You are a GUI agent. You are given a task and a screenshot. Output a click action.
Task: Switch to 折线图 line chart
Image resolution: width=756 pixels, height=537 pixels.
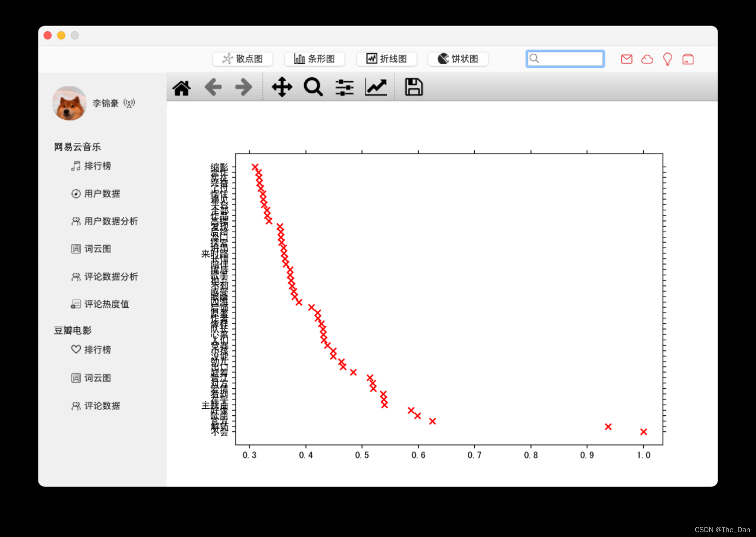386,59
